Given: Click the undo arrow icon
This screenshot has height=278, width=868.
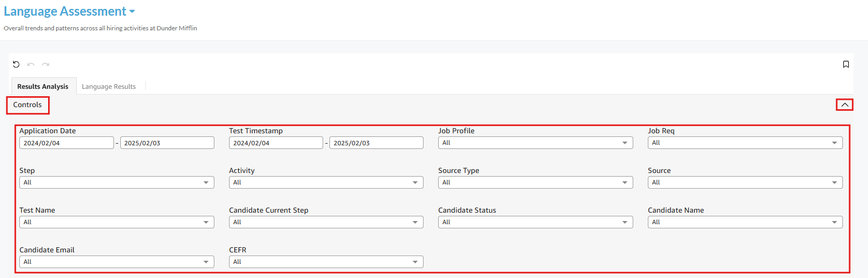Looking at the screenshot, I should coord(31,64).
